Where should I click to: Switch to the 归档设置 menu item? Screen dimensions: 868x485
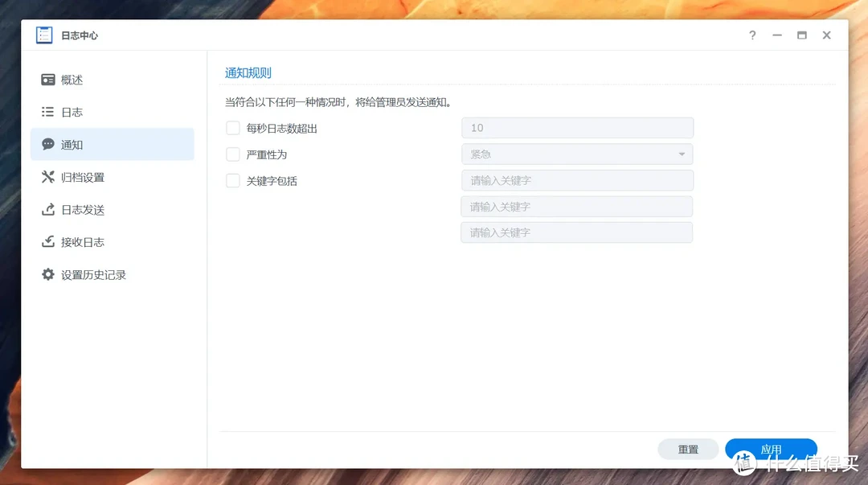(83, 177)
